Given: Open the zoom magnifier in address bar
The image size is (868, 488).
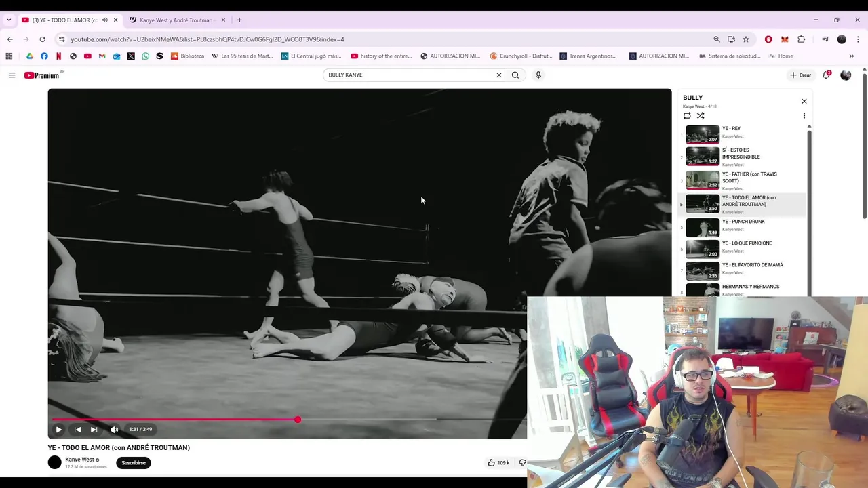Looking at the screenshot, I should [x=716, y=39].
